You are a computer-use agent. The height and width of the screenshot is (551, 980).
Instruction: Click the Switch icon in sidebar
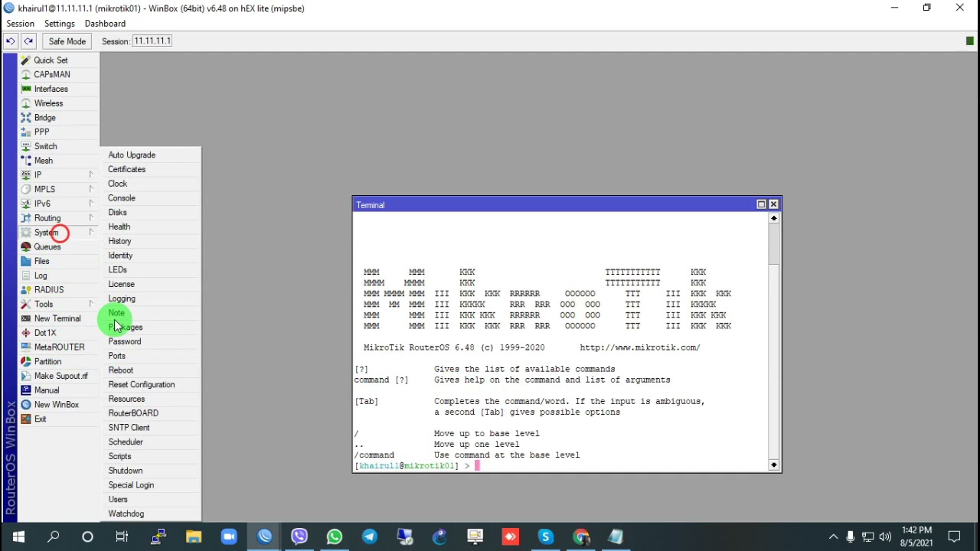(x=26, y=146)
